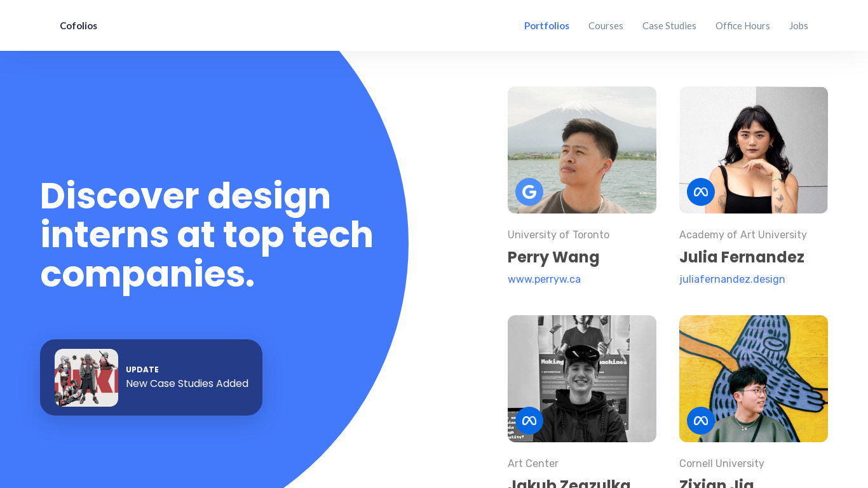Navigate to the Jobs page
868x488 pixels.
pos(799,25)
